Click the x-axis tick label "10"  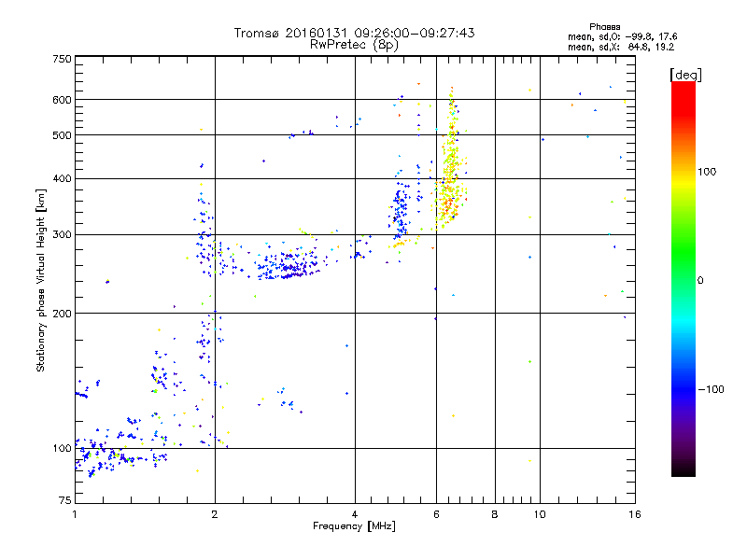click(x=540, y=514)
